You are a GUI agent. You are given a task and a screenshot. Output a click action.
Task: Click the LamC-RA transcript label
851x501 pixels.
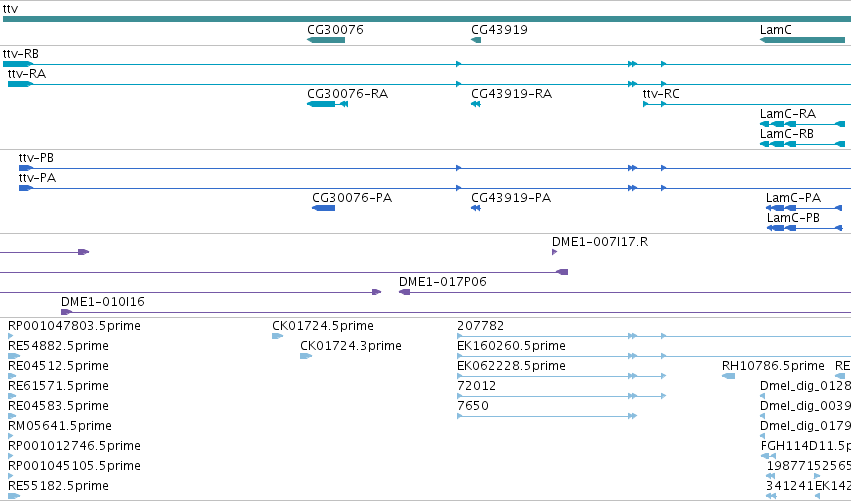(x=788, y=114)
